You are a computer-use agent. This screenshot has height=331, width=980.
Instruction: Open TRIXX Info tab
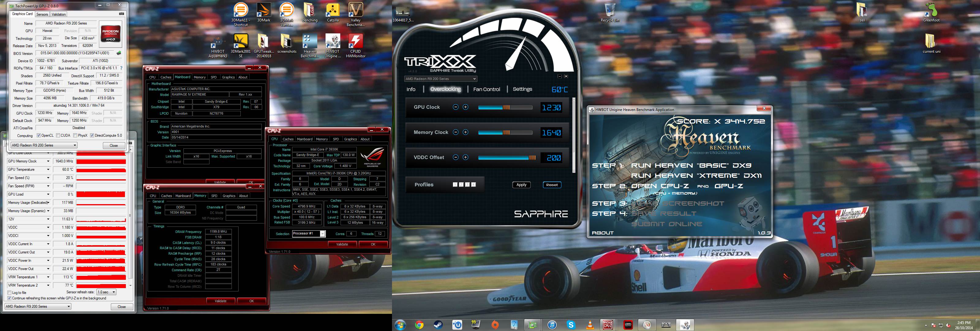tap(411, 89)
